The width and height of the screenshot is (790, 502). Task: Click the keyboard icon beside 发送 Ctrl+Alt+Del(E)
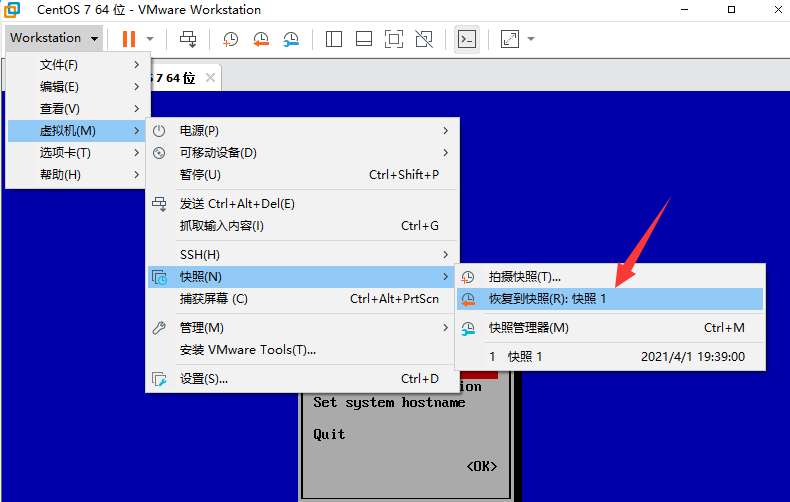(x=159, y=204)
